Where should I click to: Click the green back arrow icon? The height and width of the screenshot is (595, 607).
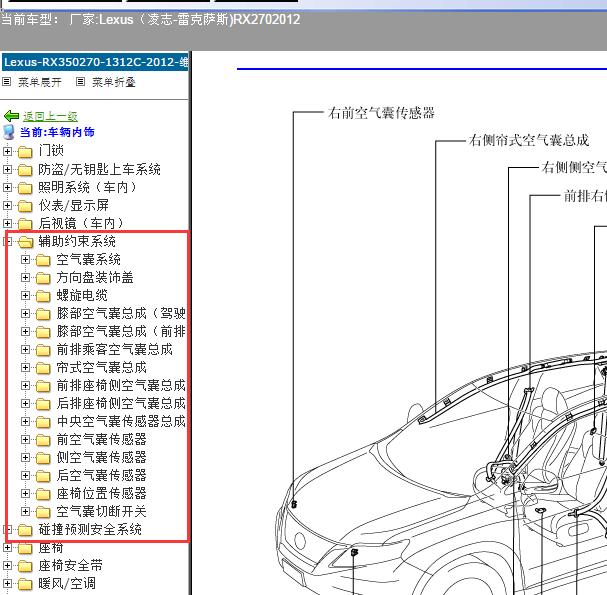(x=11, y=116)
